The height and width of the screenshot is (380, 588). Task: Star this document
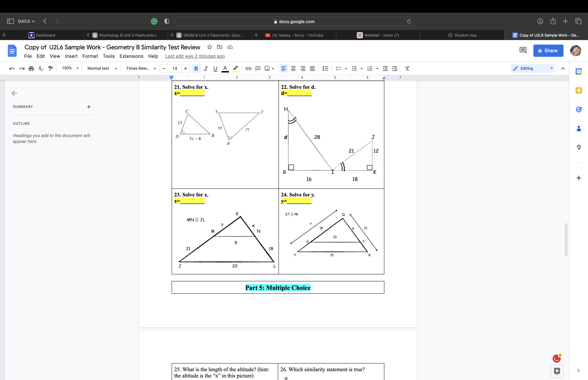click(209, 47)
